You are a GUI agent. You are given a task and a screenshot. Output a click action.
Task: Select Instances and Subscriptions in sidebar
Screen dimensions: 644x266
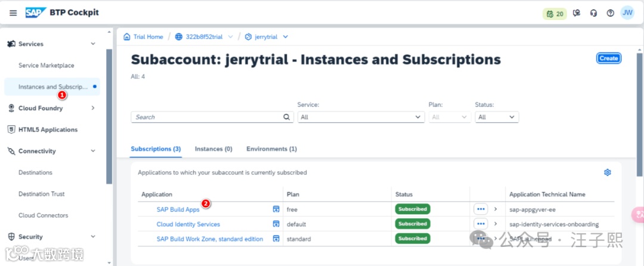pyautogui.click(x=52, y=86)
